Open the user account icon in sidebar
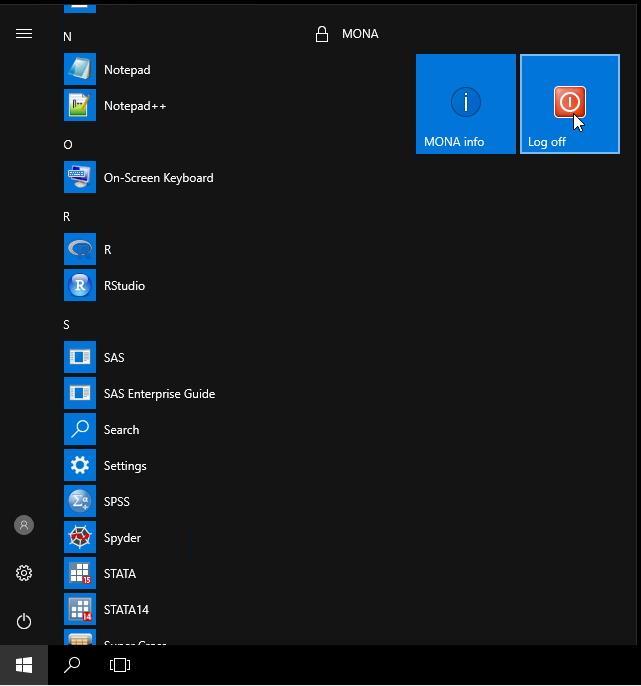Screen dimensions: 641x686 coord(24,525)
